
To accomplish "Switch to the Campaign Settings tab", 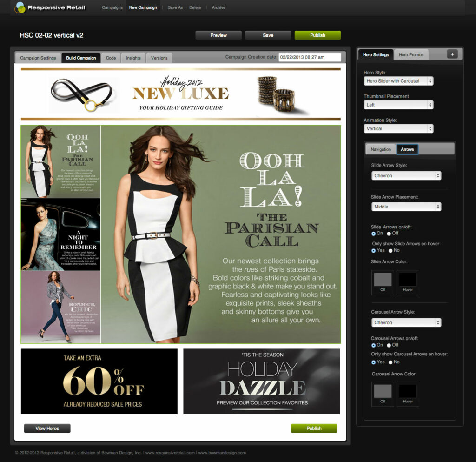I will 38,58.
